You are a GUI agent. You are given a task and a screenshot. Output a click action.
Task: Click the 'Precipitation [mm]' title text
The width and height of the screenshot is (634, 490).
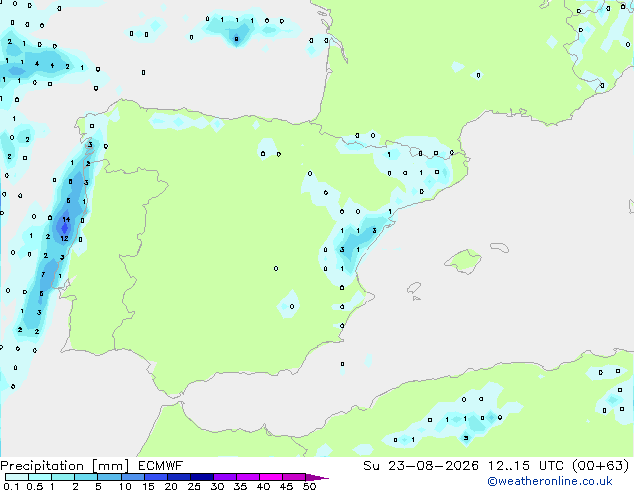pos(64,466)
